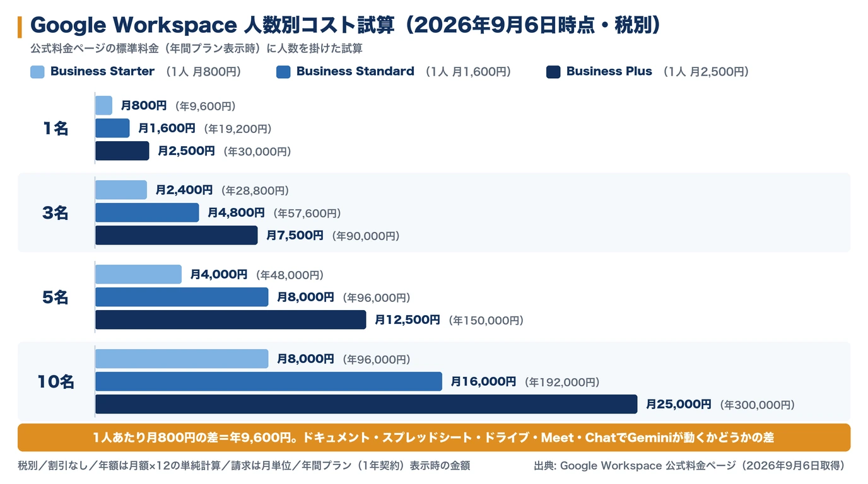Select the "Business Plus" legend label
868x484 pixels.
(609, 72)
